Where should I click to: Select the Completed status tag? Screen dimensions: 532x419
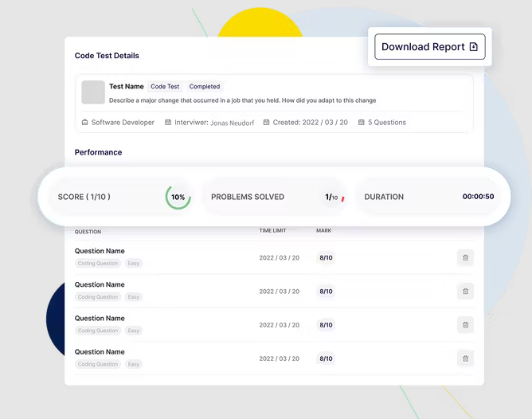[205, 87]
